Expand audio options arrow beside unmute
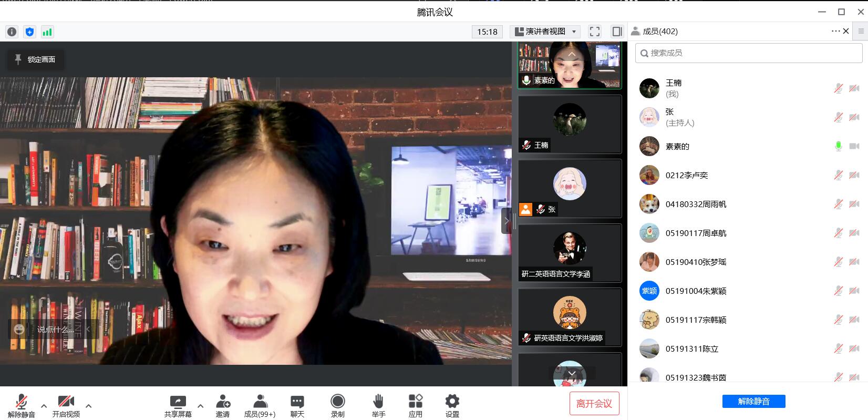The height and width of the screenshot is (420, 868). click(44, 406)
